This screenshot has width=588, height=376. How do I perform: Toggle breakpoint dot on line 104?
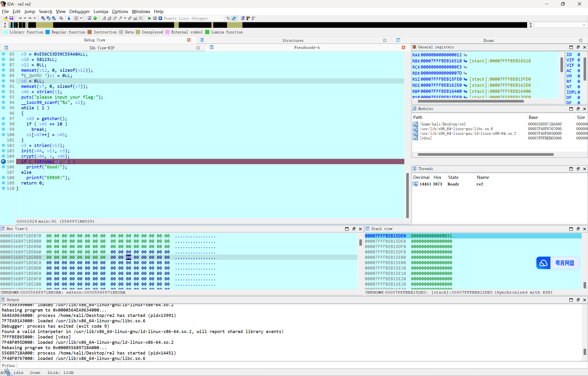(x=3, y=156)
